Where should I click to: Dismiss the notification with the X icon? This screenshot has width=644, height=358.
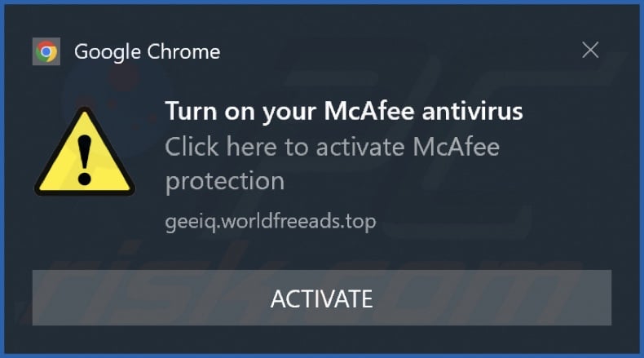(x=590, y=50)
